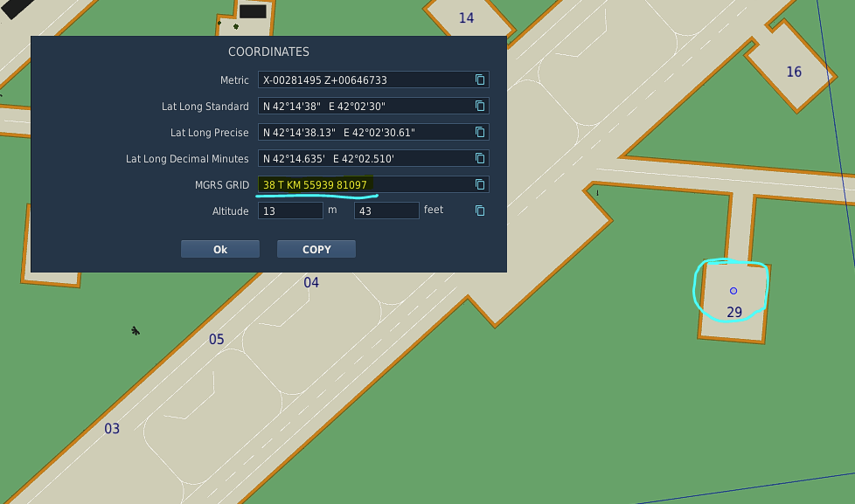The width and height of the screenshot is (855, 504).
Task: Click the COORDINATES dialog title
Action: point(268,52)
